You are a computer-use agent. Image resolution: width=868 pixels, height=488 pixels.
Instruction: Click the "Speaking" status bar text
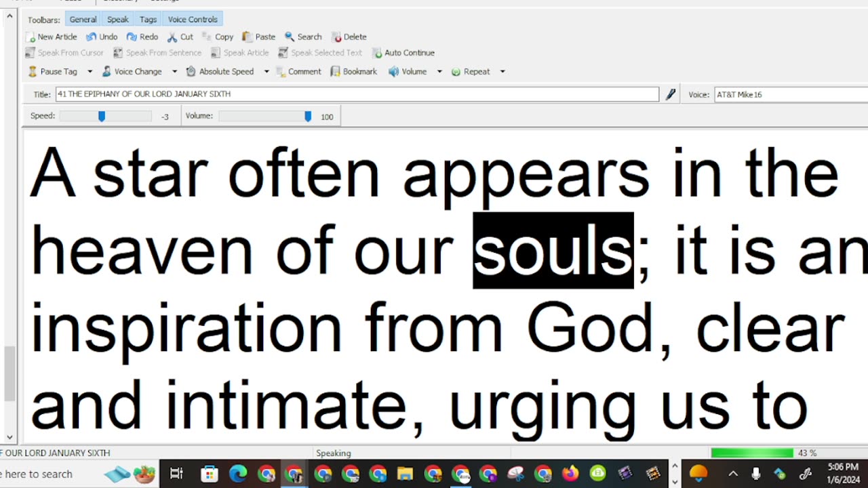point(333,453)
